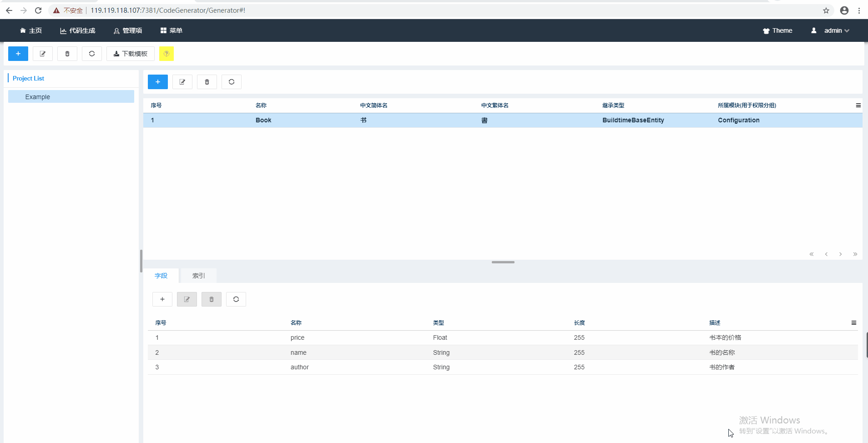868x443 pixels.
Task: Sort by 名称 column in entity table
Action: (261, 106)
